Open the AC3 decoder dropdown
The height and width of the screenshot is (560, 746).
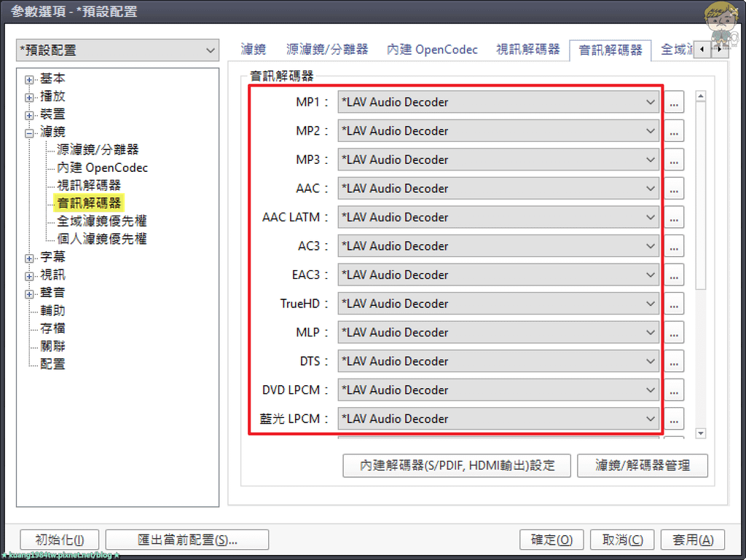[498, 245]
